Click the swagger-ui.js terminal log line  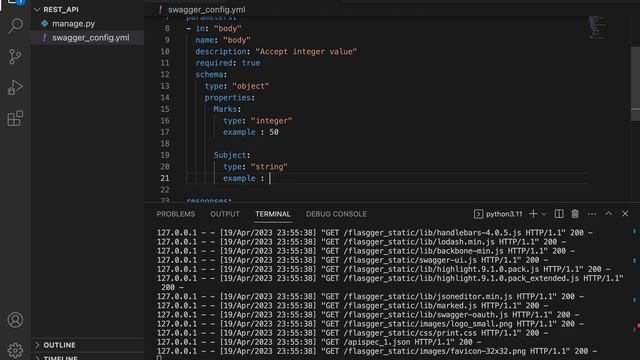pyautogui.click(x=353, y=260)
